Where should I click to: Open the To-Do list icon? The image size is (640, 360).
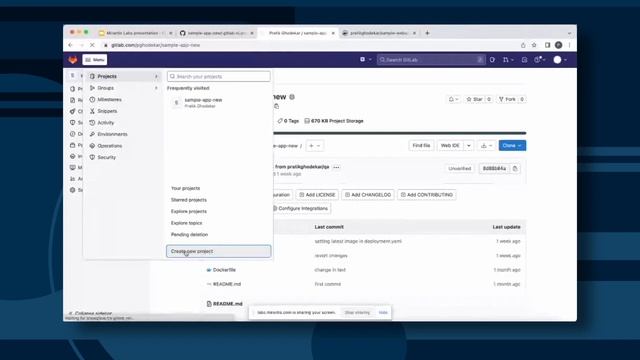coord(524,60)
